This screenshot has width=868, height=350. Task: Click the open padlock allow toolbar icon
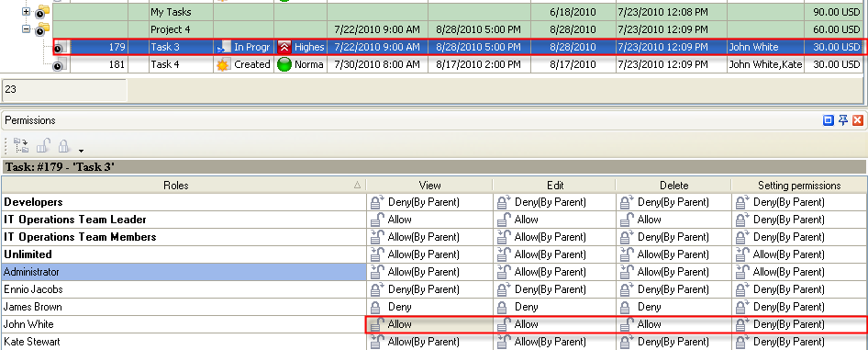coord(43,146)
